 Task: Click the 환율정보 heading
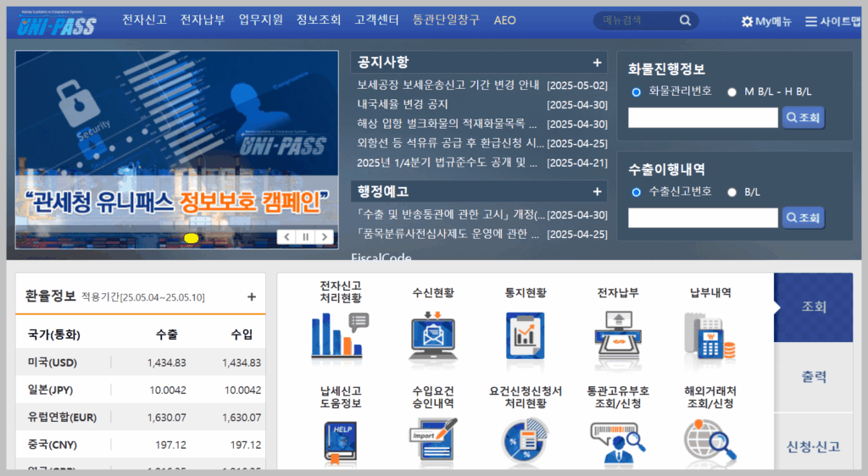tap(50, 296)
